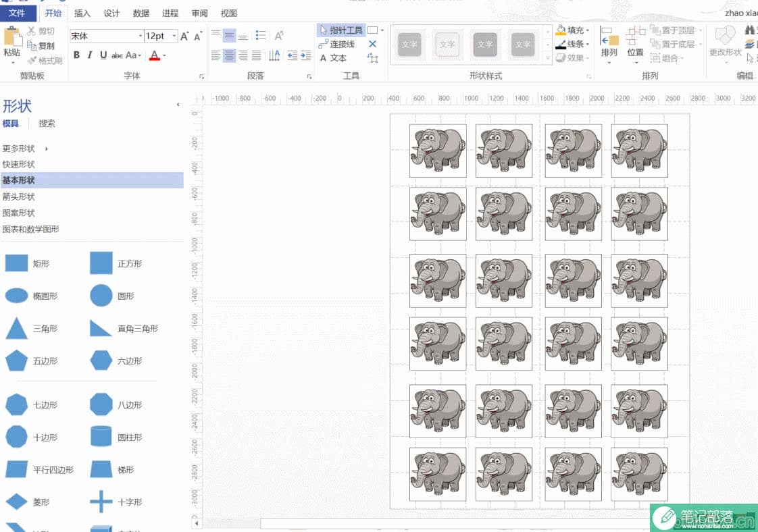The height and width of the screenshot is (532, 758).
Task: Select the Rectangle (矩形) shape
Action: [28, 263]
